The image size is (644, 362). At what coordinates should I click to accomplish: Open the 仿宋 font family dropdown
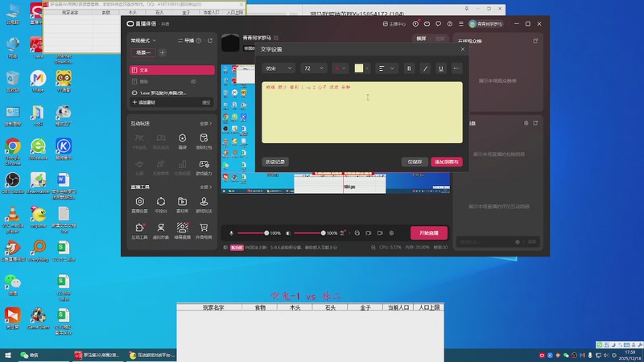[x=279, y=68]
